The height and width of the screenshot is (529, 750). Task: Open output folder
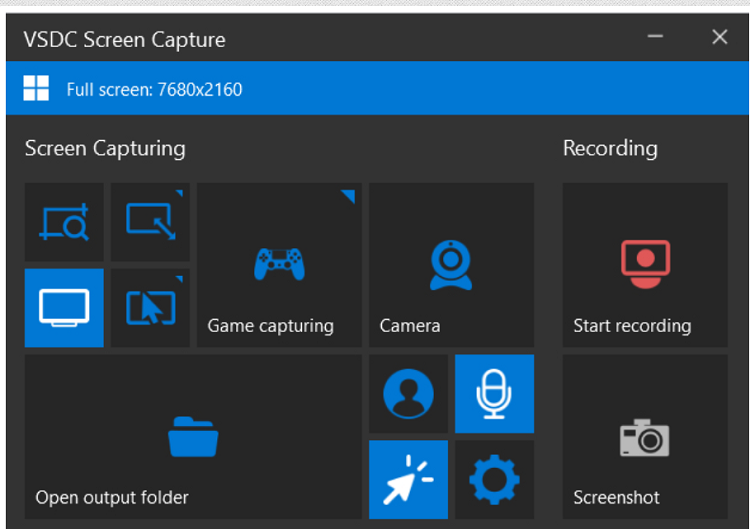pos(193,437)
